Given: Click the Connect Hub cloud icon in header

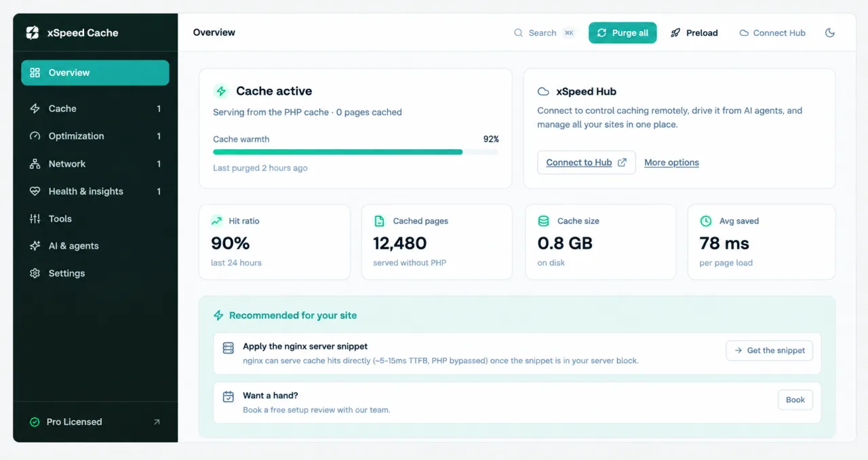Looking at the screenshot, I should click(744, 33).
